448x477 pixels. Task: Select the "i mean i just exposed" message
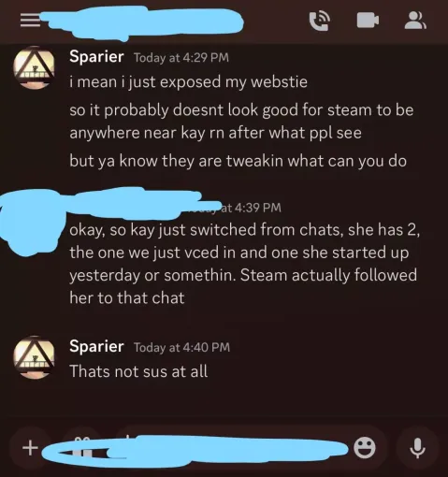coord(188,81)
